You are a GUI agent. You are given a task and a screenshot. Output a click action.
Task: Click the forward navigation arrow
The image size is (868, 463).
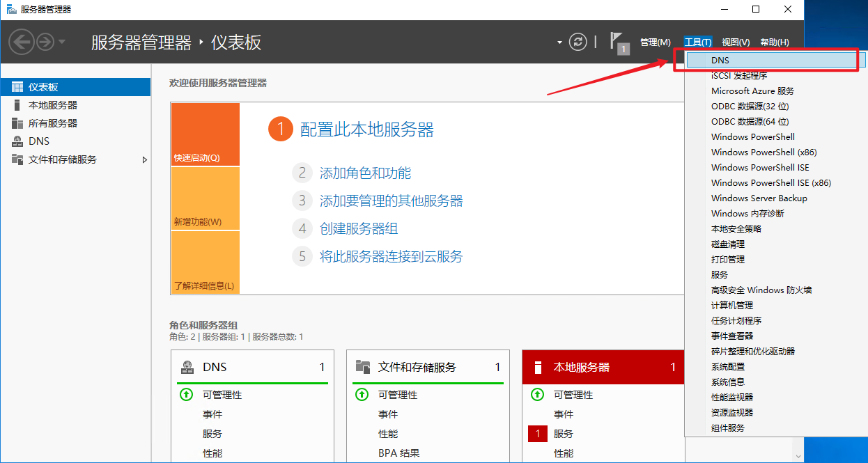pyautogui.click(x=45, y=42)
